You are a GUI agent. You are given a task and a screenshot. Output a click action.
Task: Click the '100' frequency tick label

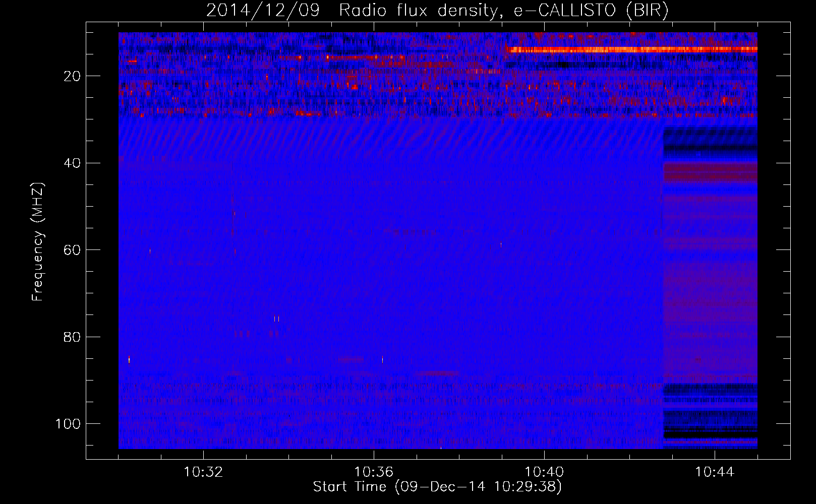69,424
